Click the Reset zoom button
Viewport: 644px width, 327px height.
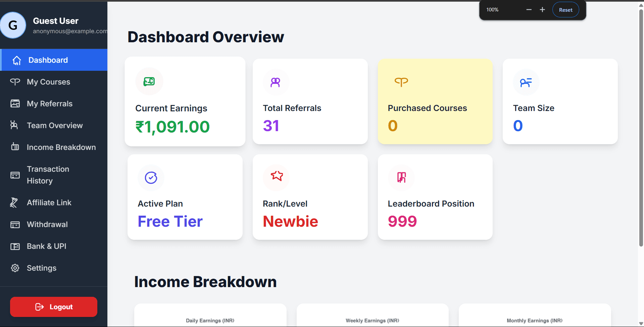tap(565, 10)
